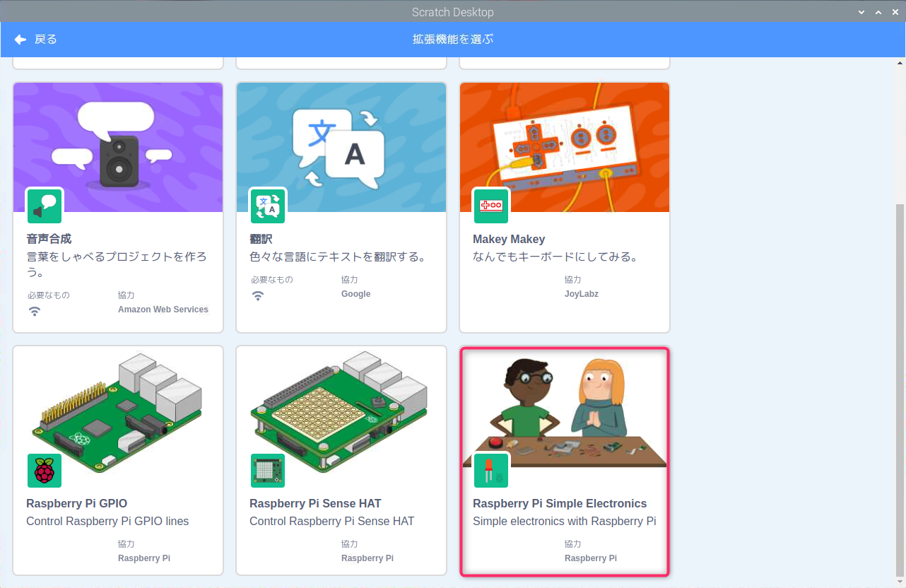Click the vertical scrollbar track
The image size is (906, 588).
point(899,318)
